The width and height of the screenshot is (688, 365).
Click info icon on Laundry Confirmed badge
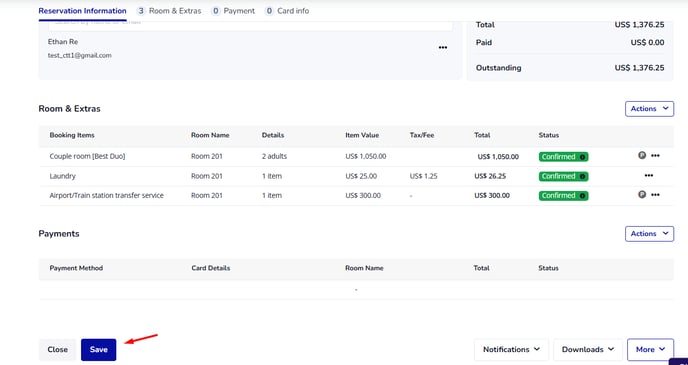[x=582, y=176]
